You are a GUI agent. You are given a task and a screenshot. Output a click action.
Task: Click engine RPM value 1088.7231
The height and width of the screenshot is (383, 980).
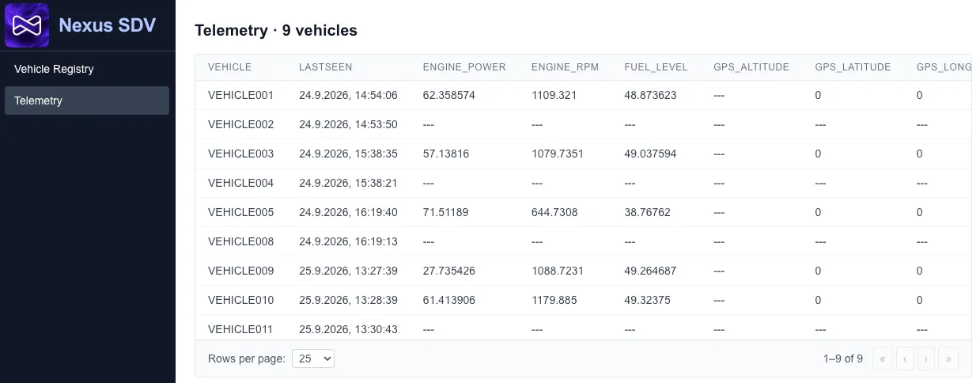tap(558, 271)
